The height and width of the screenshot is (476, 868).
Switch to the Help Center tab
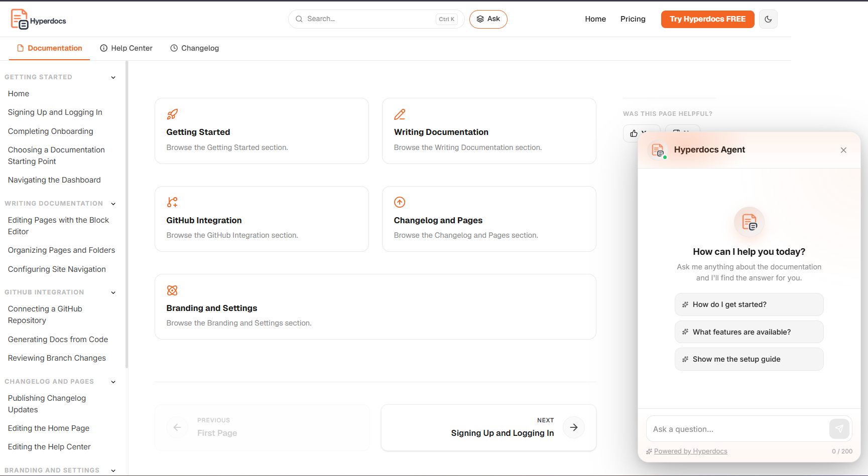pyautogui.click(x=126, y=48)
